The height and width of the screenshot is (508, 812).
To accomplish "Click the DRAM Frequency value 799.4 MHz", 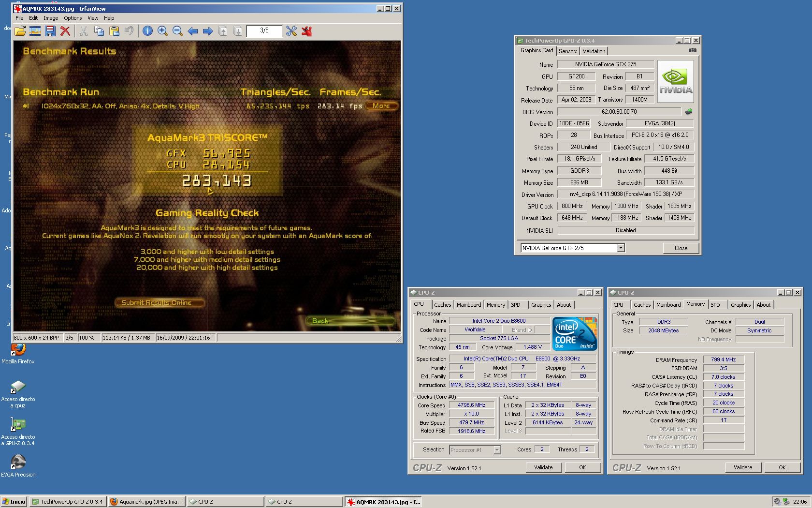I will pyautogui.click(x=723, y=359).
